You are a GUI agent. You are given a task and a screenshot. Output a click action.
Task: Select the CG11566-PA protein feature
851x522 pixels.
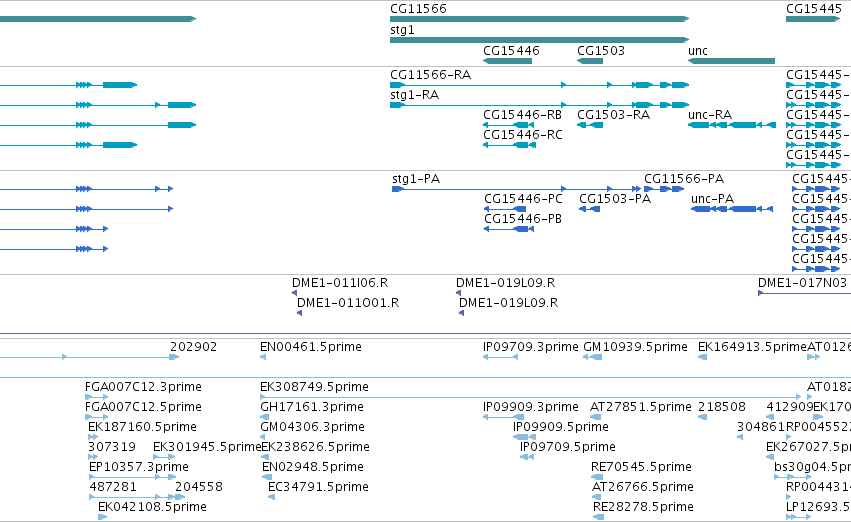664,189
